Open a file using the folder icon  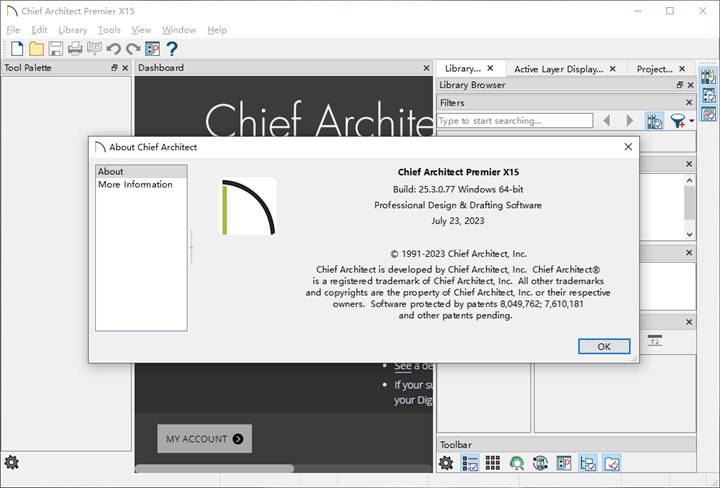(36, 48)
